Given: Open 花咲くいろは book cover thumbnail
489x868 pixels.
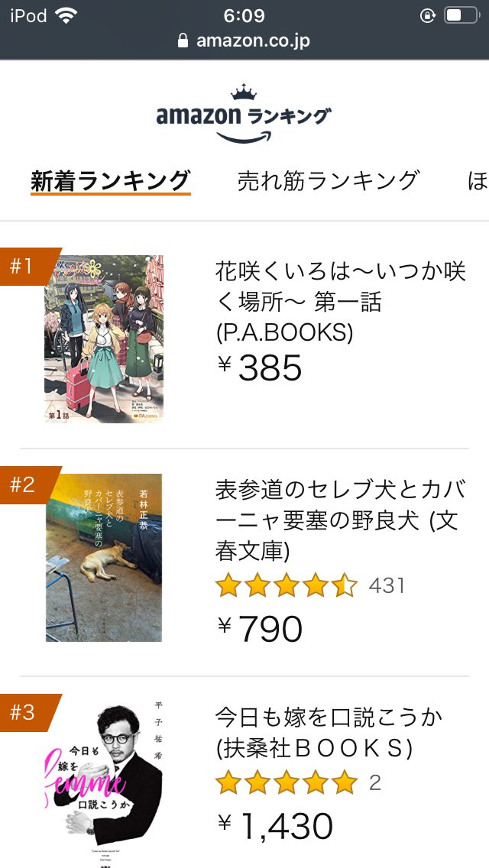Looking at the screenshot, I should click(x=104, y=338).
